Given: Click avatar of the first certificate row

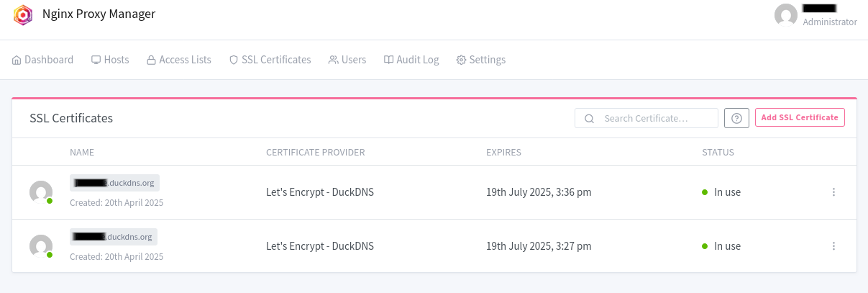Looking at the screenshot, I should pyautogui.click(x=41, y=192).
